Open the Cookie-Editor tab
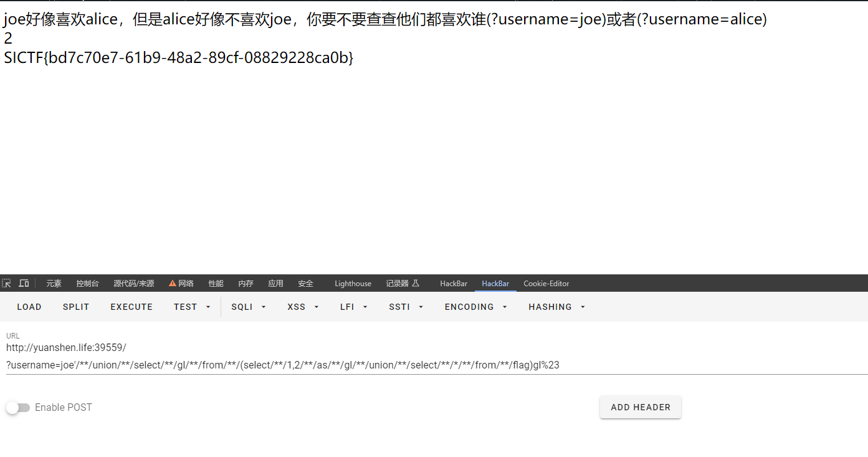 [546, 283]
